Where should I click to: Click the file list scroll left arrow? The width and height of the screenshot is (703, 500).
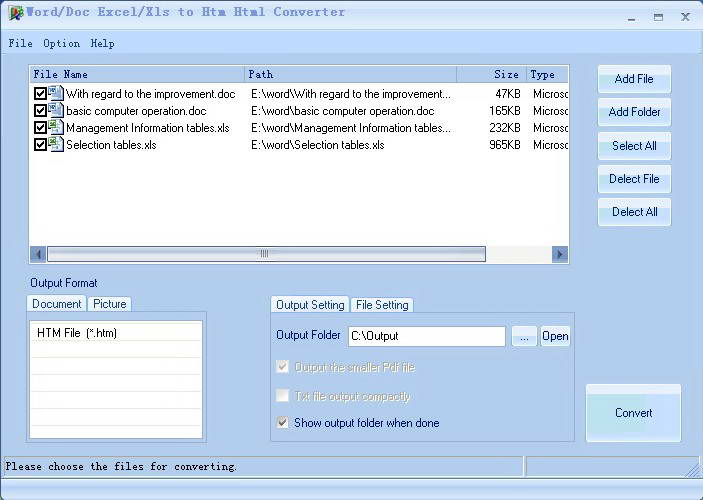[x=38, y=254]
